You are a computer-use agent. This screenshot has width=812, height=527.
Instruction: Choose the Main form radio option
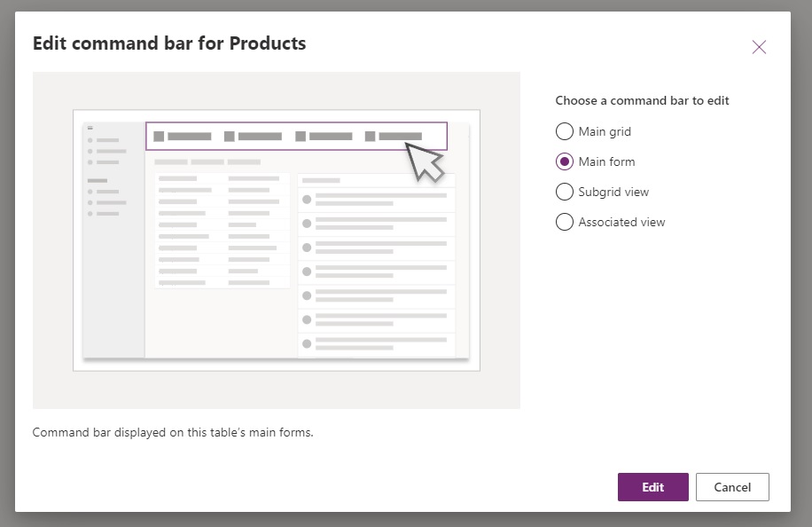click(x=565, y=161)
